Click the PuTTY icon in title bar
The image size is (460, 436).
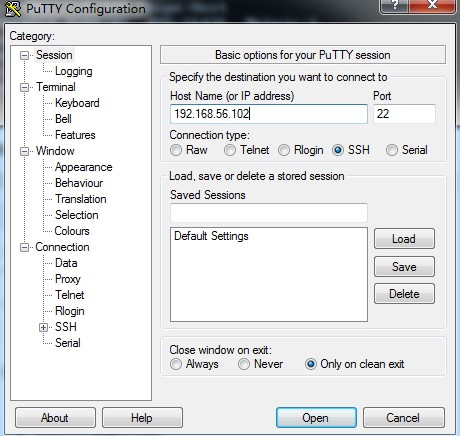click(12, 9)
